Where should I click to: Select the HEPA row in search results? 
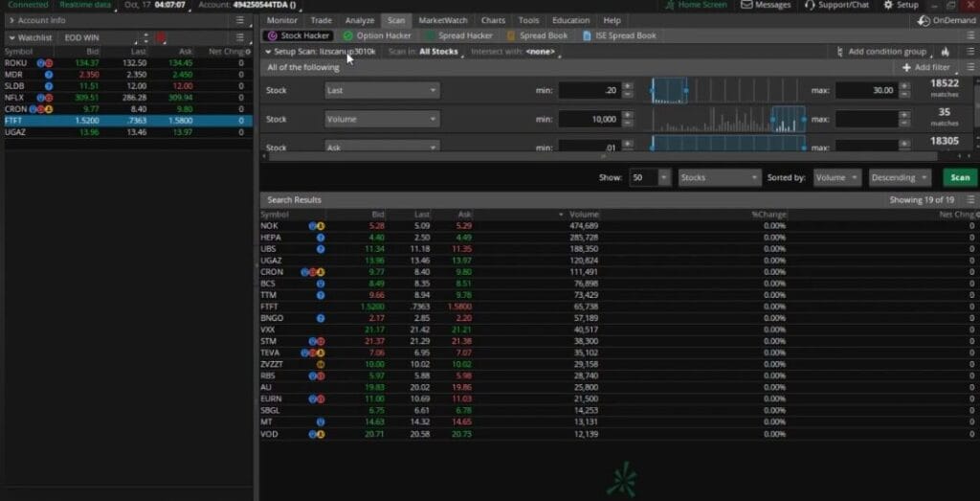[x=619, y=238]
